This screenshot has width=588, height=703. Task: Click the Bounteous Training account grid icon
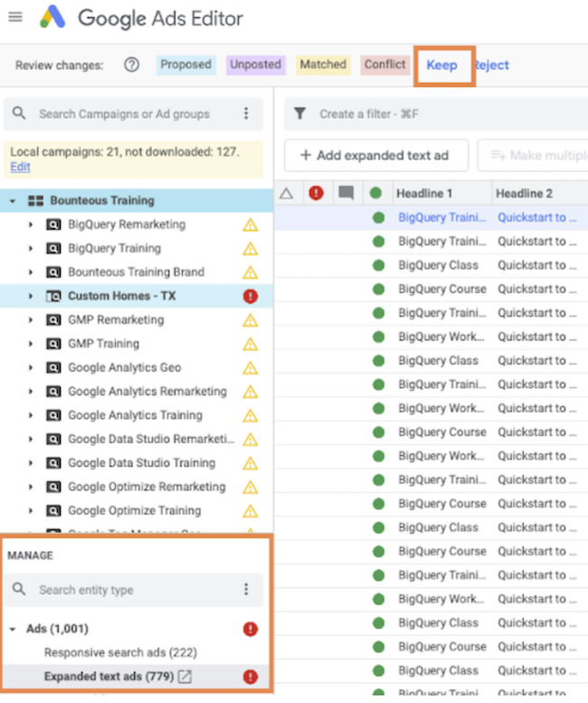(x=36, y=201)
